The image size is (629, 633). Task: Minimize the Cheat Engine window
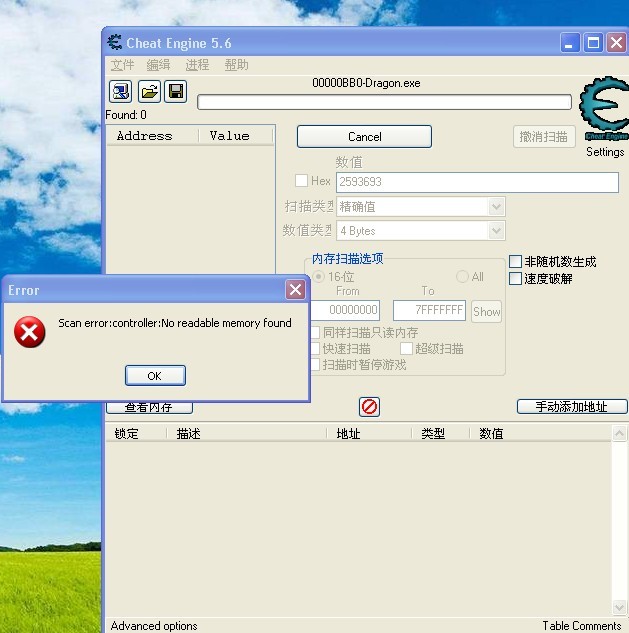(x=570, y=42)
